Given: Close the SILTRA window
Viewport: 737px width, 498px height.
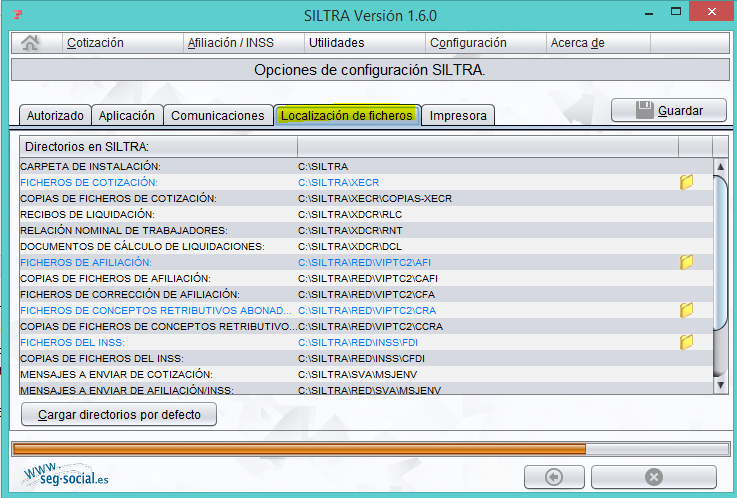Looking at the screenshot, I should tap(712, 11).
